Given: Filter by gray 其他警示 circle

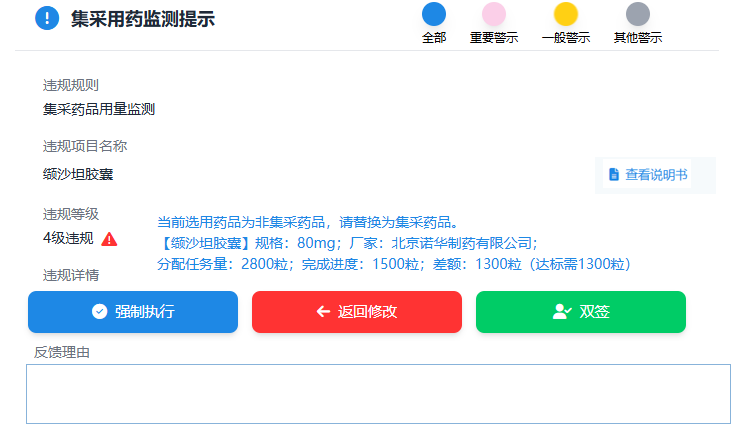Looking at the screenshot, I should (x=638, y=14).
